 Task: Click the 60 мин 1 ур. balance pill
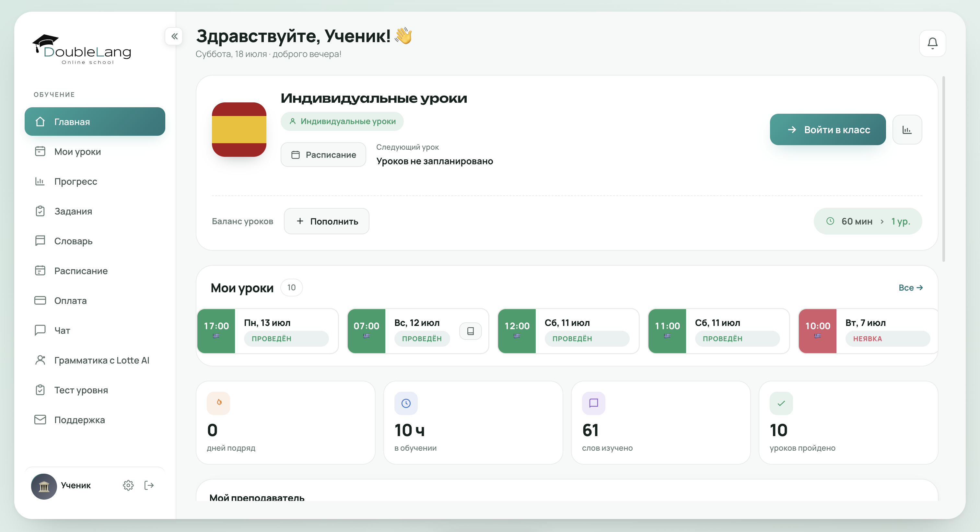click(868, 221)
